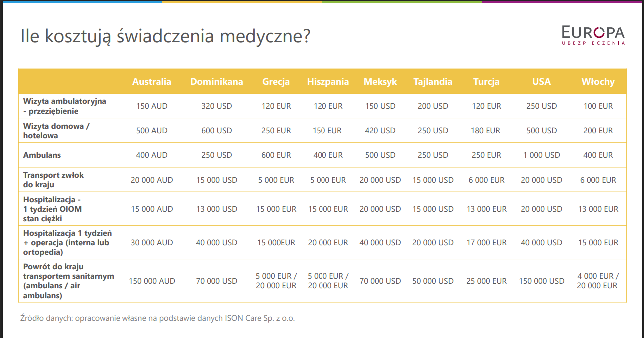Click "20 000 AUD" body transport cost
Image resolution: width=644 pixels, height=338 pixels.
[152, 180]
